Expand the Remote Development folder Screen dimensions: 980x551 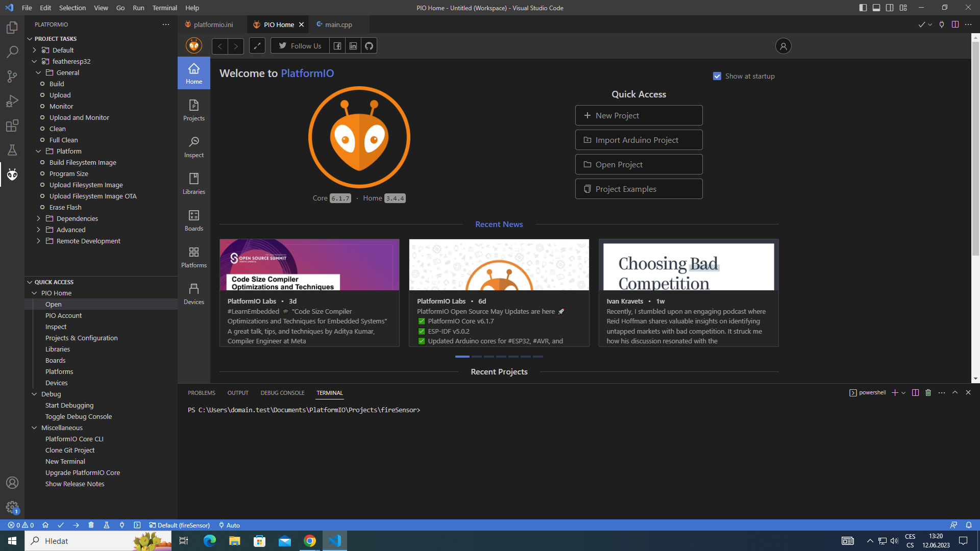click(x=39, y=241)
